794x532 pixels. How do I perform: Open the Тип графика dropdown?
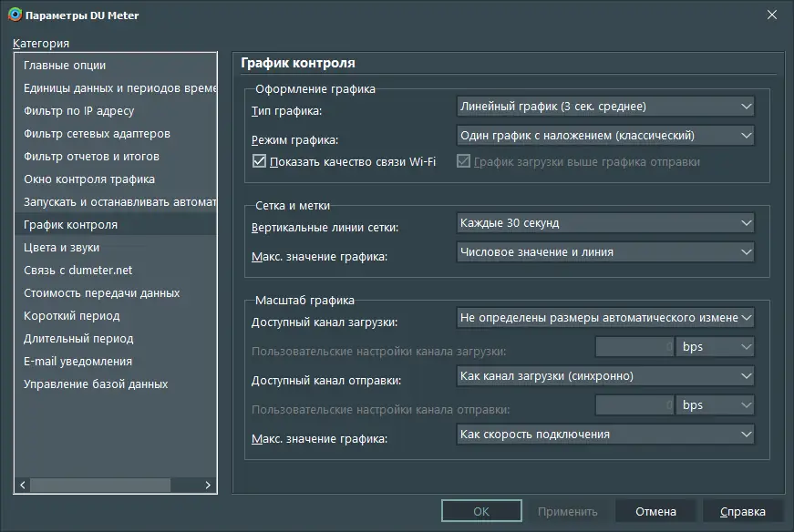[605, 107]
